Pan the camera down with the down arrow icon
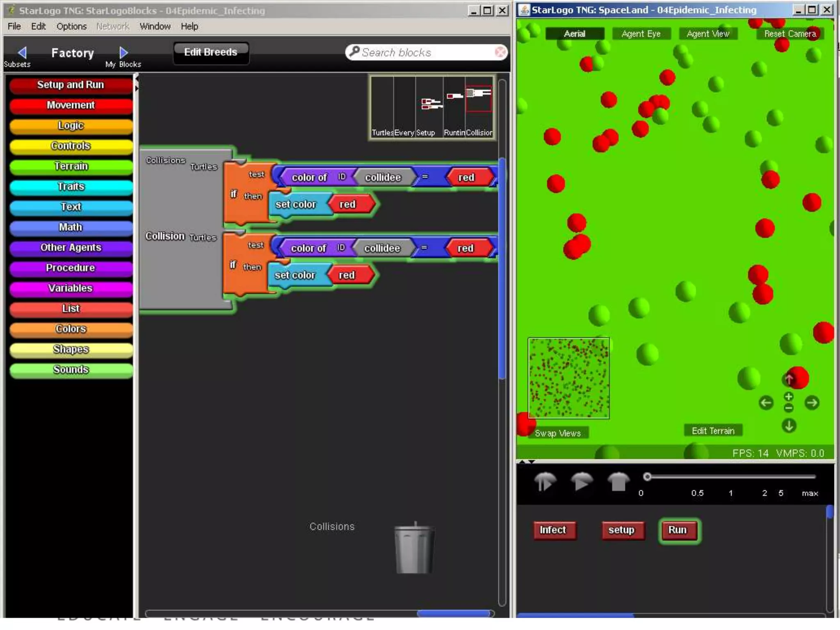The height and width of the screenshot is (630, 840). click(x=788, y=426)
